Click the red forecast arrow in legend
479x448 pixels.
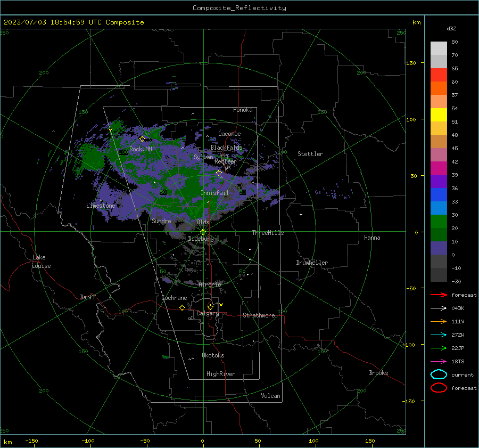pos(439,295)
